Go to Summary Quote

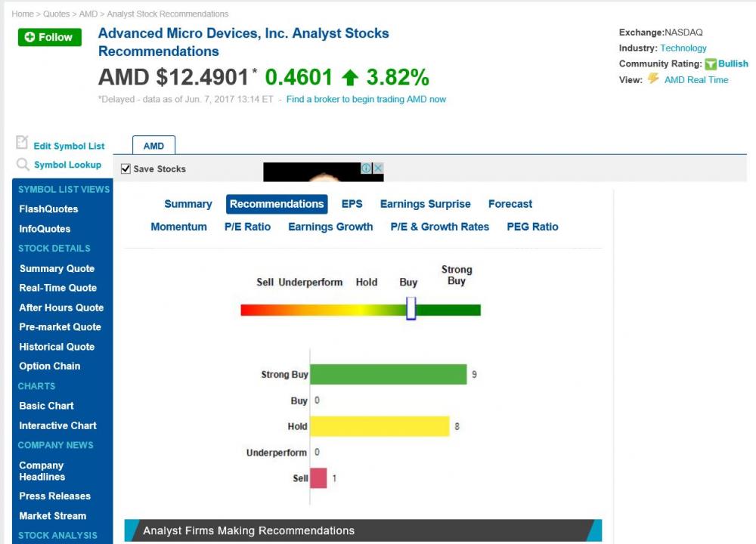point(57,268)
